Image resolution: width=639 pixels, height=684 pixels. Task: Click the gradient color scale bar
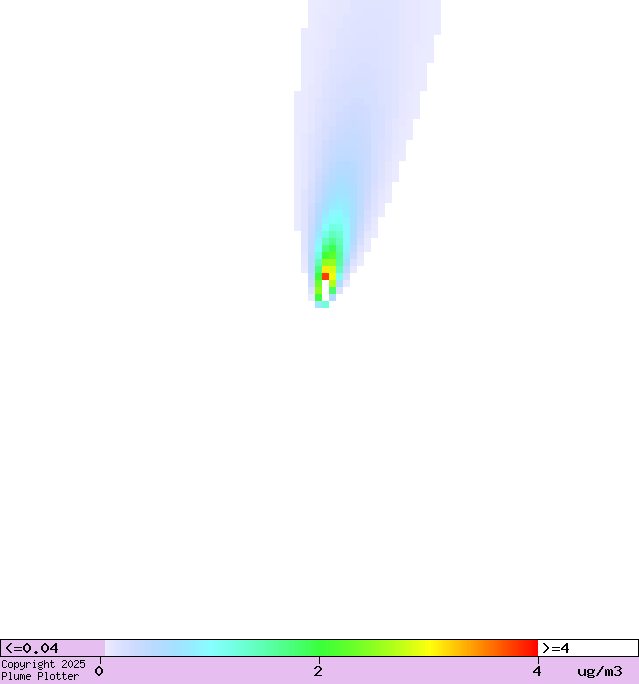[321, 648]
